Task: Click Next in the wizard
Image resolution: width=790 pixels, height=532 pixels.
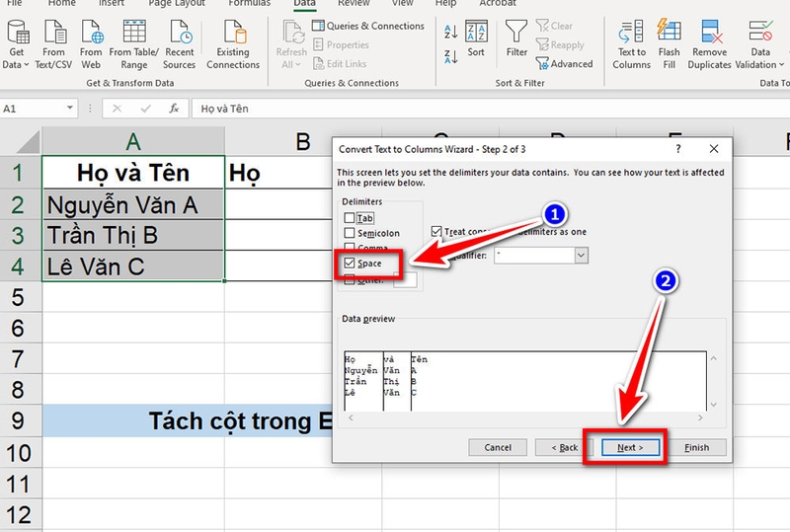Action: (630, 447)
